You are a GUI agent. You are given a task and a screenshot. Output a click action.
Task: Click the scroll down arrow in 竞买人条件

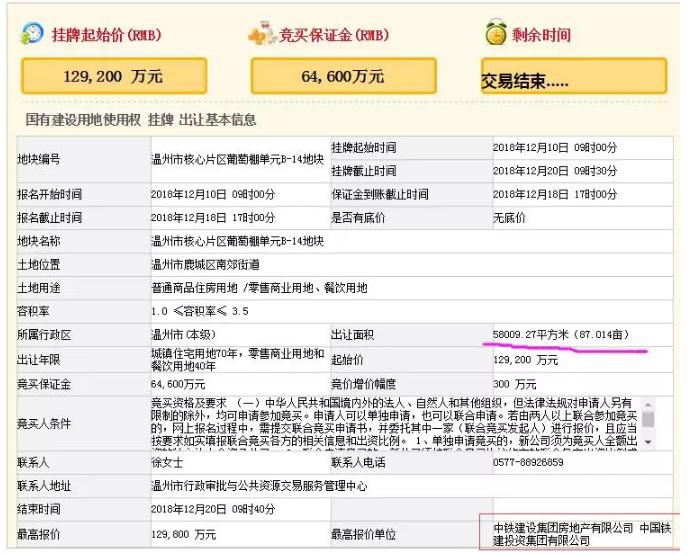click(x=648, y=442)
